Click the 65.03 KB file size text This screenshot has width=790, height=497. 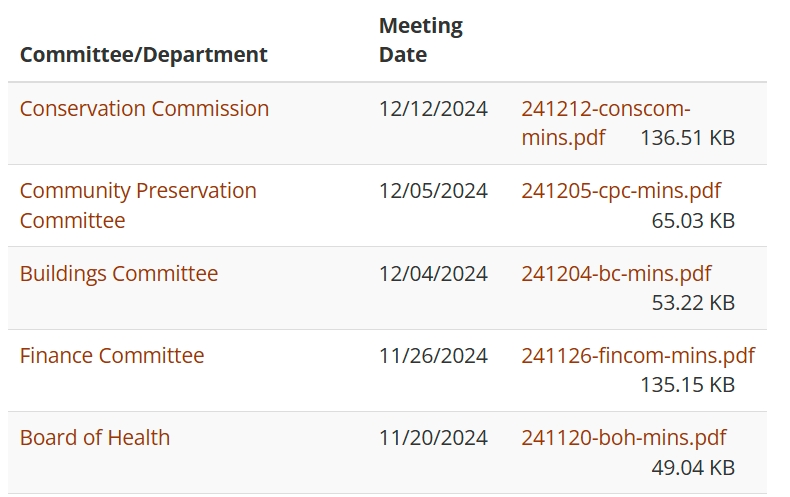(693, 220)
